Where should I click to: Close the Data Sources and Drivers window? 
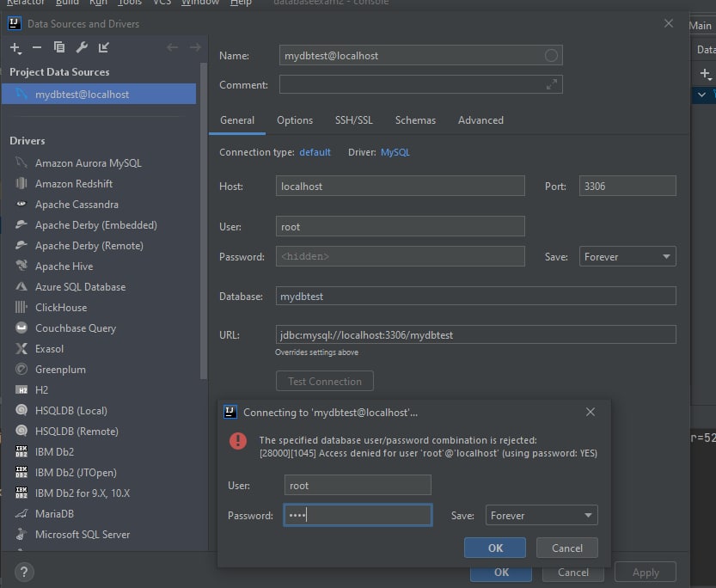pos(669,23)
